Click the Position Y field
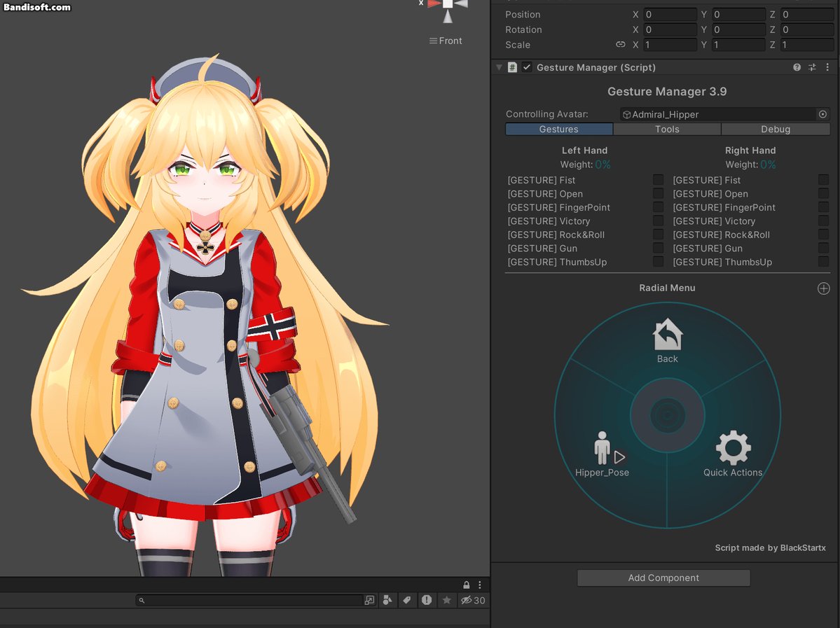The height and width of the screenshot is (628, 840). tap(738, 15)
